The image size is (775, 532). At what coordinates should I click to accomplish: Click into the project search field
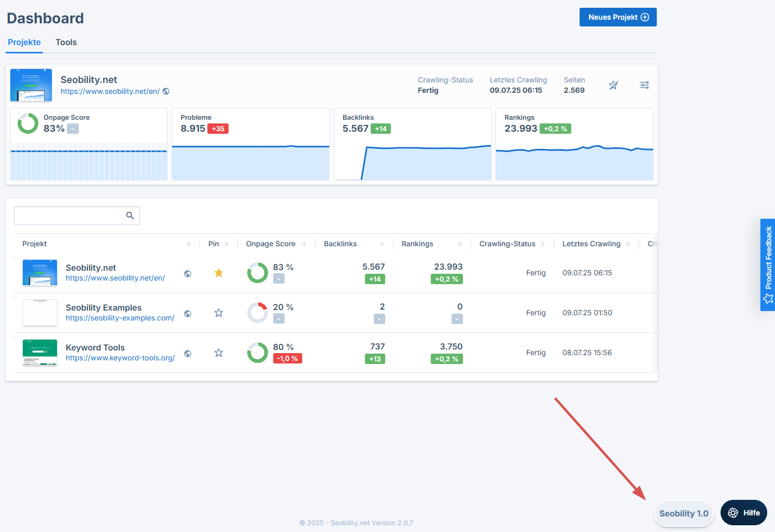point(77,216)
